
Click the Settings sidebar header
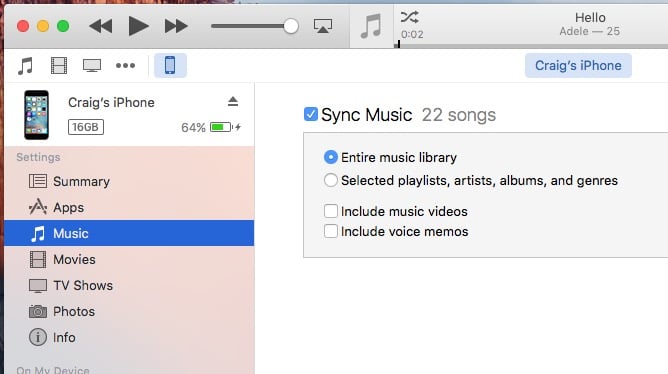[x=38, y=157]
